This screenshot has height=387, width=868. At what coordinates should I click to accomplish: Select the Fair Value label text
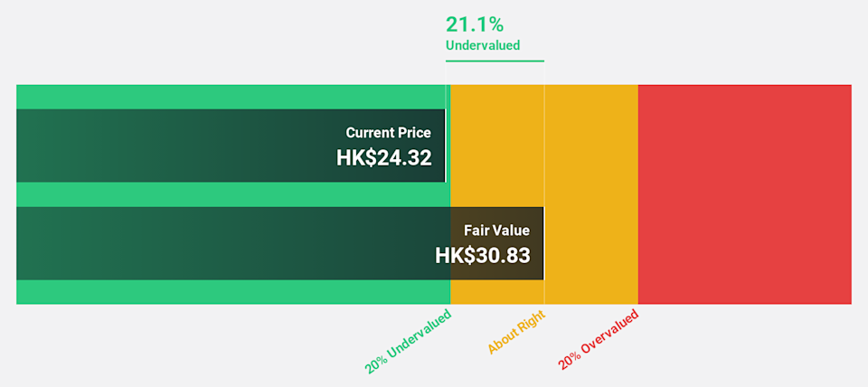496,231
